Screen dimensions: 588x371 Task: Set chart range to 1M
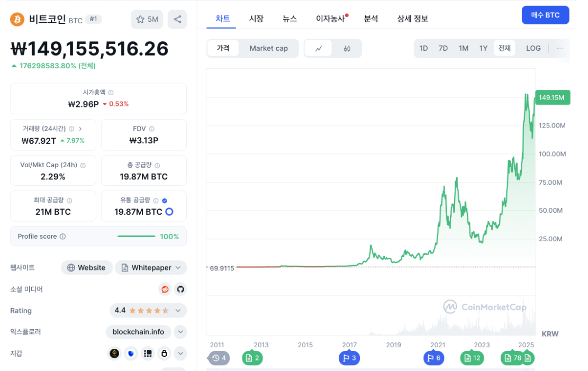(x=464, y=48)
